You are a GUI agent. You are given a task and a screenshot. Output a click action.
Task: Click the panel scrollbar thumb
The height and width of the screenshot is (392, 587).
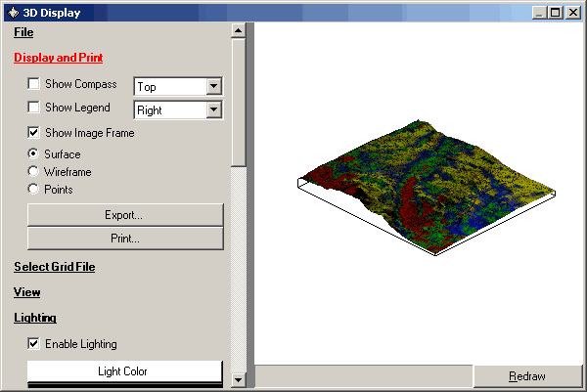(x=238, y=102)
